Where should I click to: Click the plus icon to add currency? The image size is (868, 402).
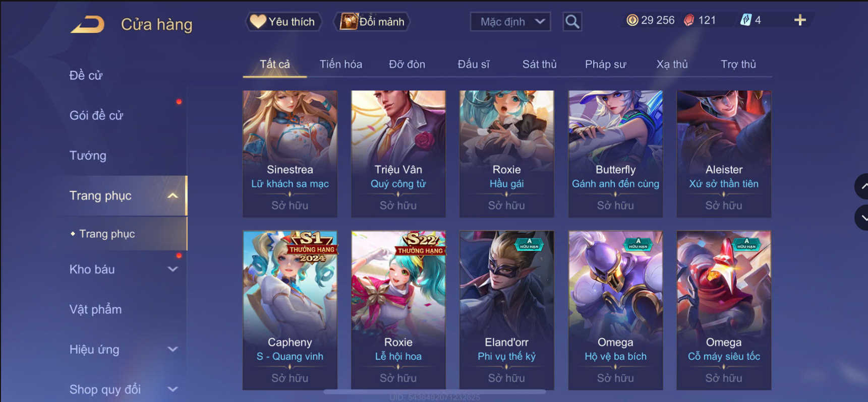(x=800, y=20)
